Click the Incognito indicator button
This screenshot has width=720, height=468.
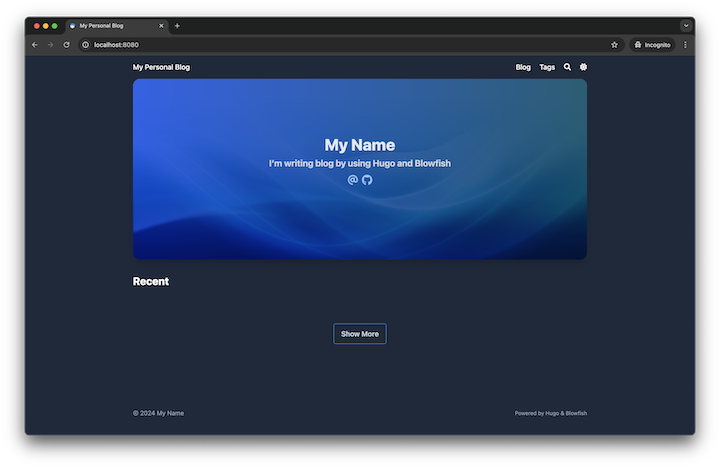[x=652, y=45]
